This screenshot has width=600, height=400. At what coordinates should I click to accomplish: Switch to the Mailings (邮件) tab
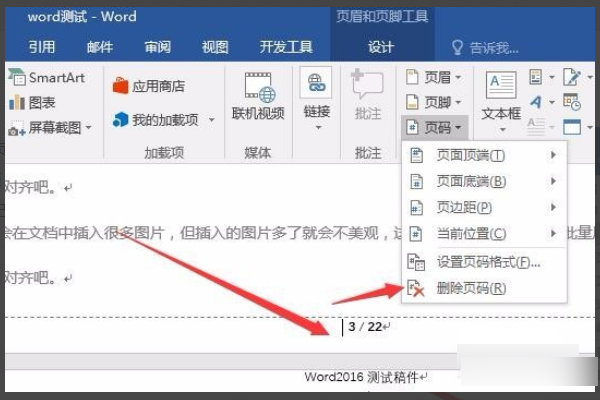pos(99,47)
